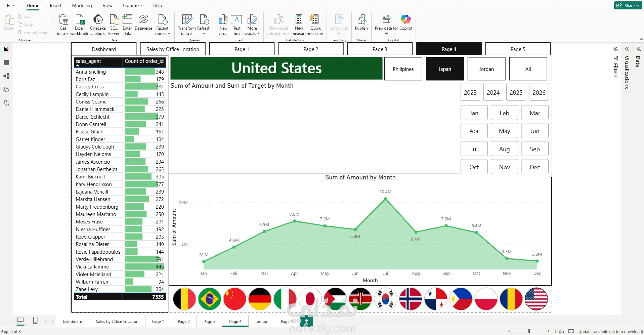This screenshot has height=335, width=644.
Task: Open the Share dropdown
Action: tap(628, 5)
